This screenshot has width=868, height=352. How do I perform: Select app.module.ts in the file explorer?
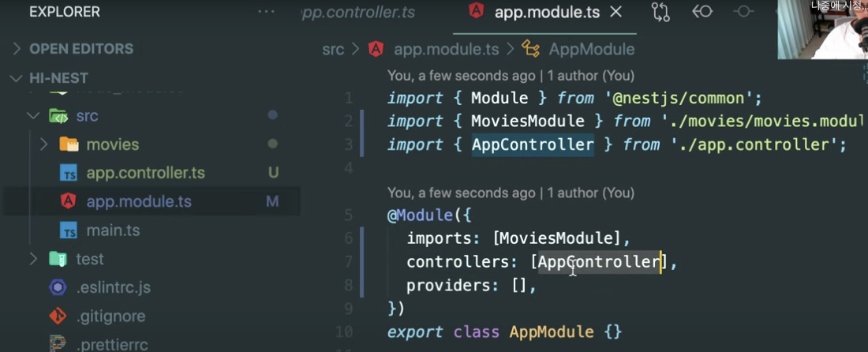139,201
